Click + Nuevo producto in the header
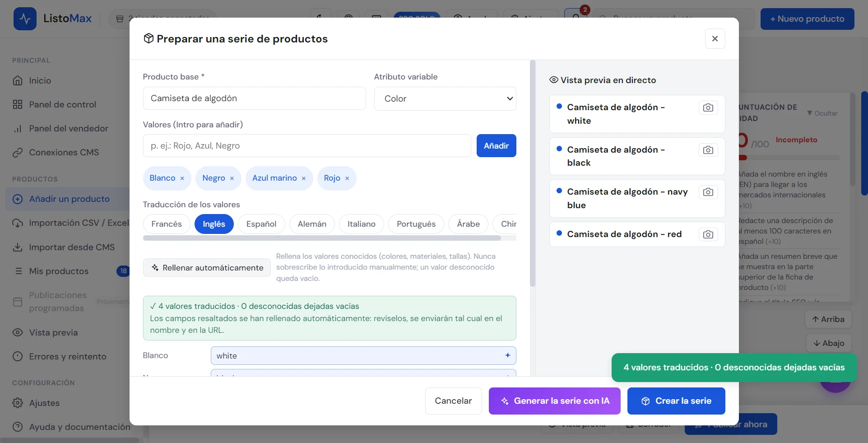 (x=808, y=19)
